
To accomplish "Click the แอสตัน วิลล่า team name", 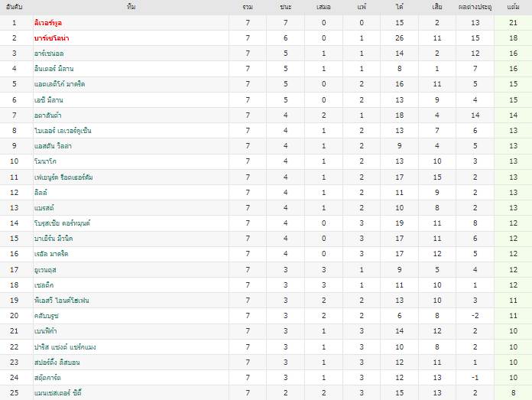I will point(53,145).
